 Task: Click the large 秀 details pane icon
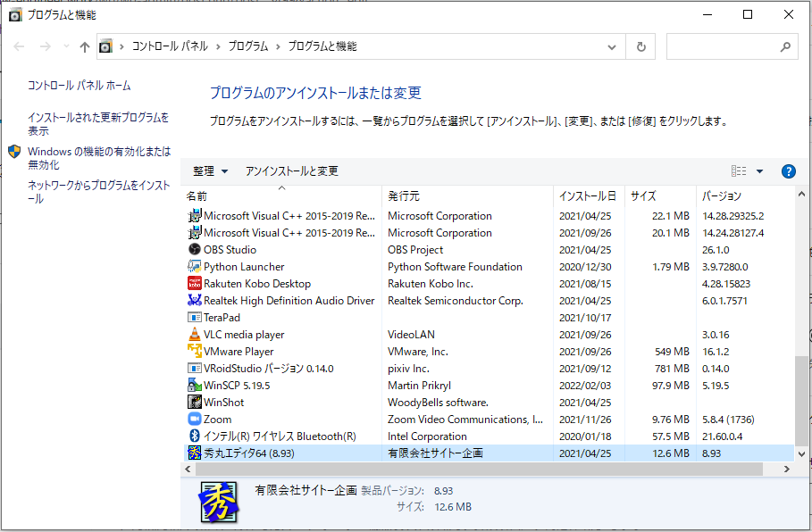coord(219,502)
